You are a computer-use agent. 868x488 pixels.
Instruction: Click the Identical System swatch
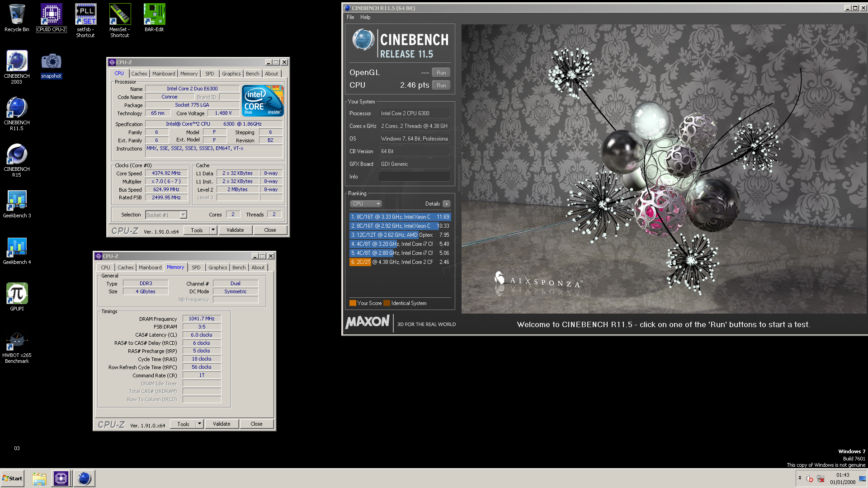point(387,303)
